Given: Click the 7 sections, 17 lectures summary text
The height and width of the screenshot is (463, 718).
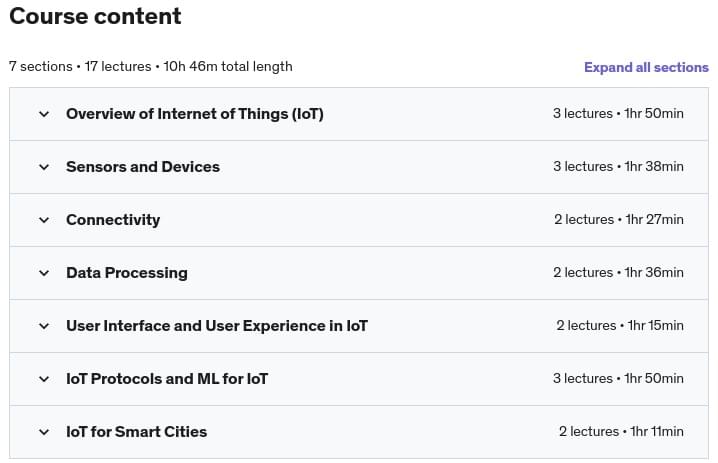Looking at the screenshot, I should click(x=150, y=67).
